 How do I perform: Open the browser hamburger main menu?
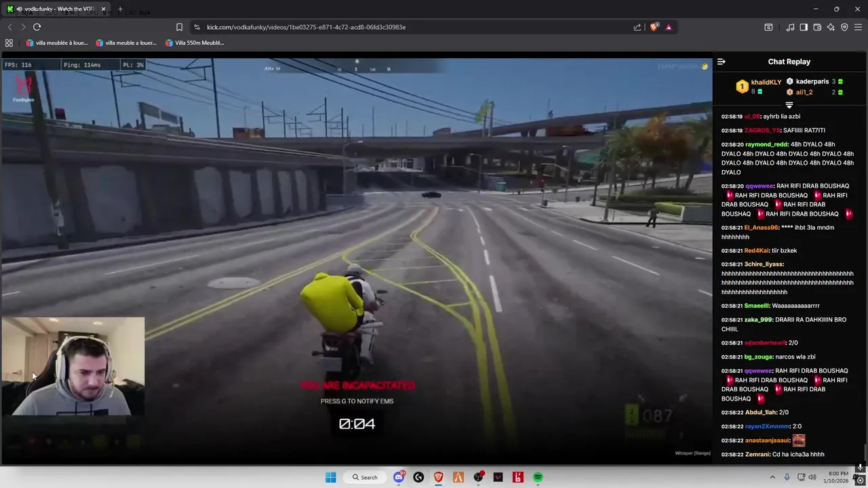[x=859, y=27]
